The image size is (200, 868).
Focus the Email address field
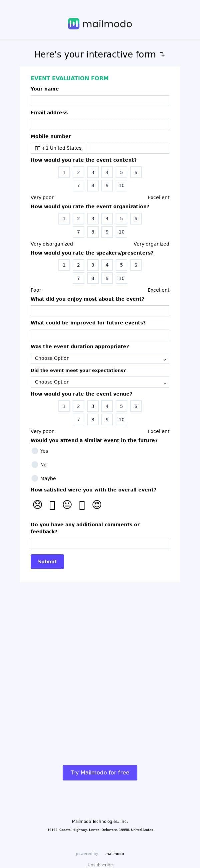point(100,125)
